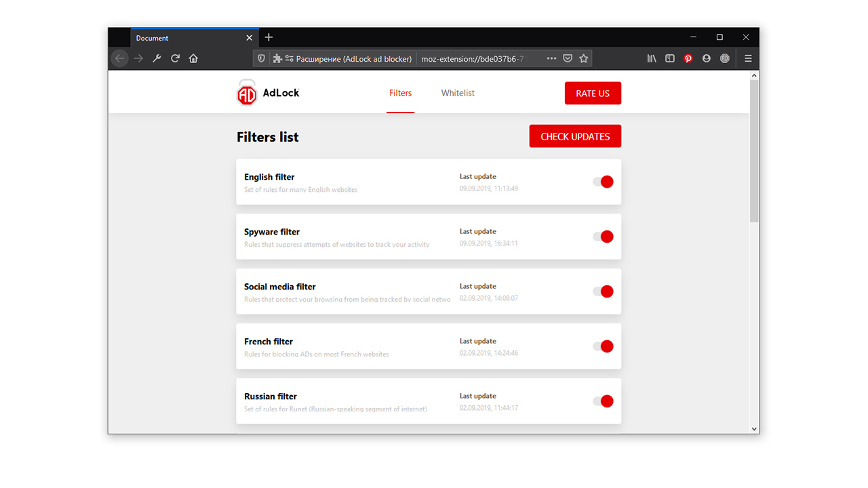Click the 'Spyware filter' title

272,232
